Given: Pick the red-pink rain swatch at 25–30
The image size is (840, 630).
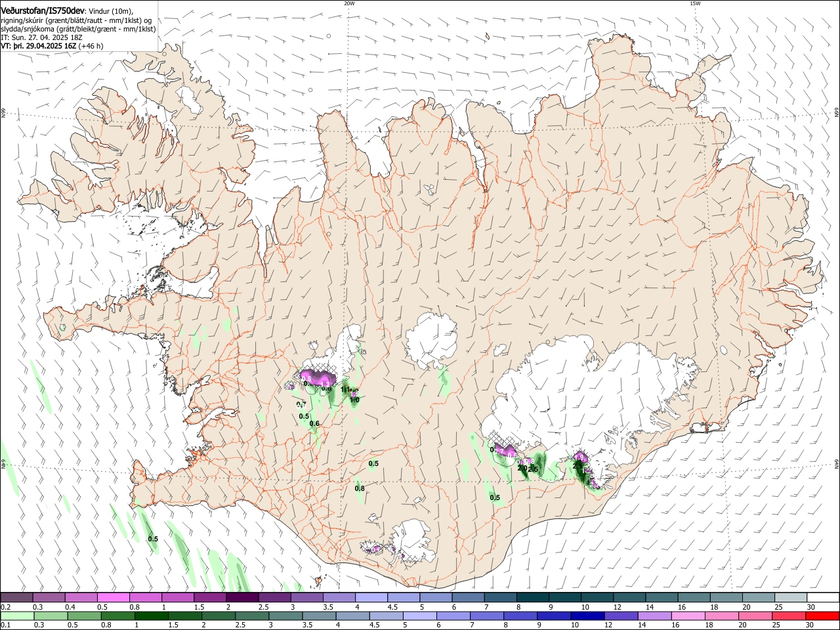Looking at the screenshot, I should pyautogui.click(x=787, y=616).
